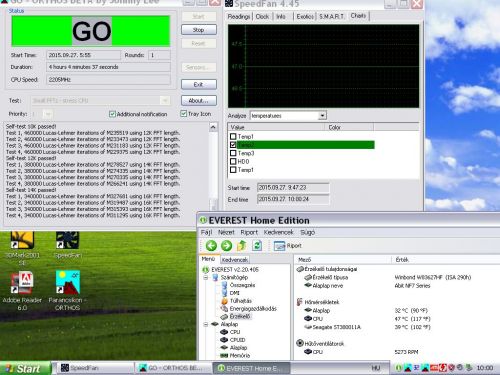Image resolution: width=500 pixels, height=375 pixels.
Task: Switch to SpeedFan taskbar button
Action: (x=96, y=368)
